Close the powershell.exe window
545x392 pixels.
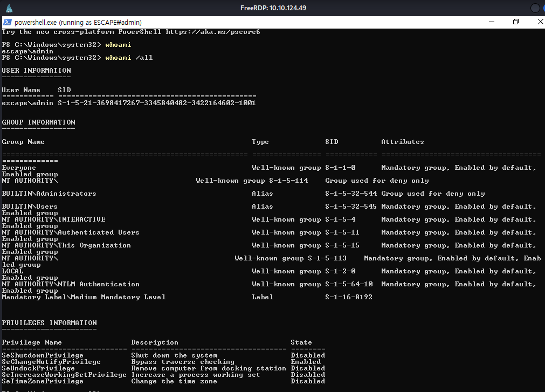coord(540,22)
